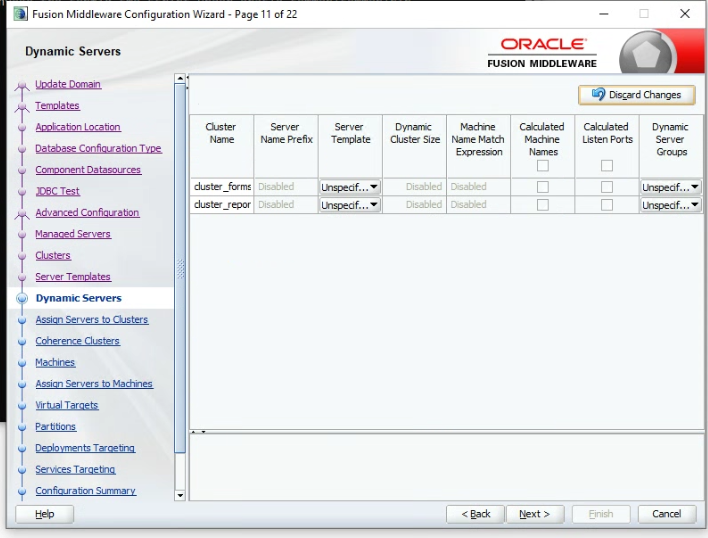
Task: Open Component Datasources step
Action: tap(88, 170)
